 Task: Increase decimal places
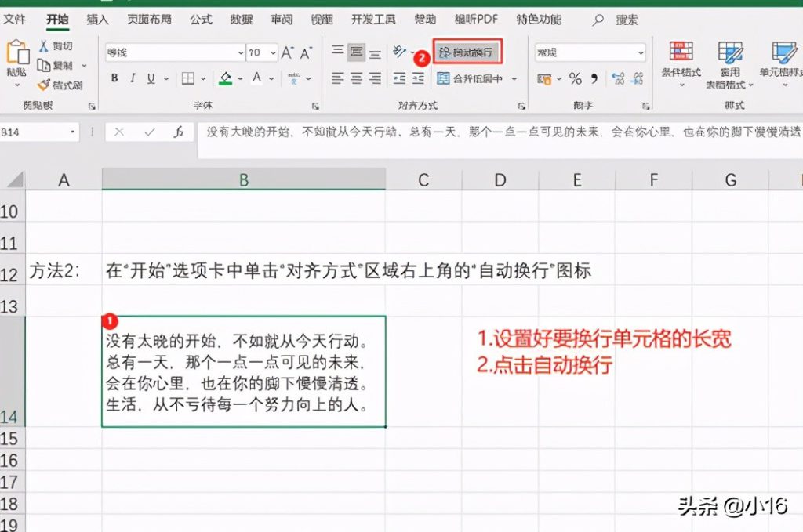618,79
